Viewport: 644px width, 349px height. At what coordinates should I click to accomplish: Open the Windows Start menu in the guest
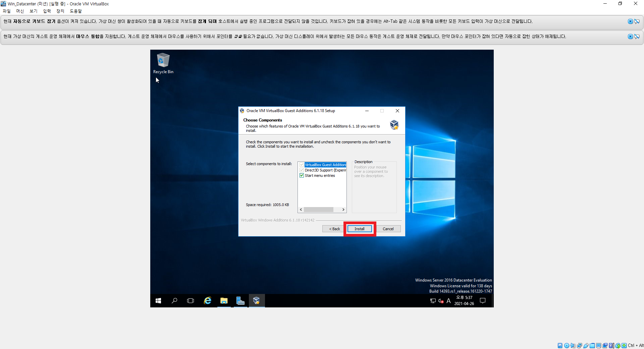[158, 301]
